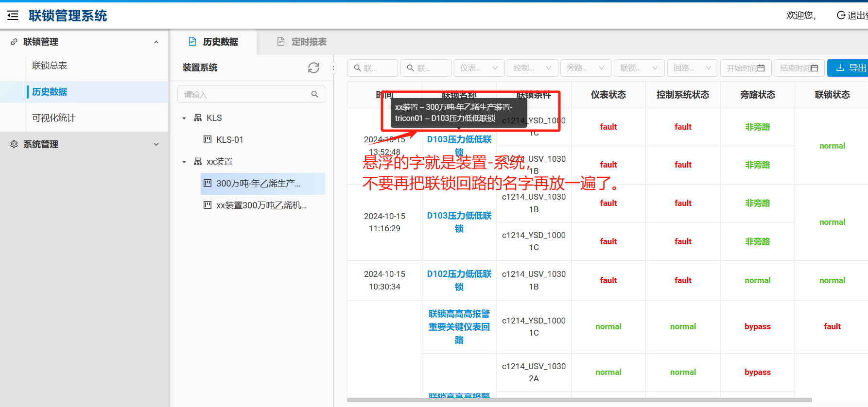
Task: Click calendar icon in 结束时间 field
Action: [x=815, y=68]
